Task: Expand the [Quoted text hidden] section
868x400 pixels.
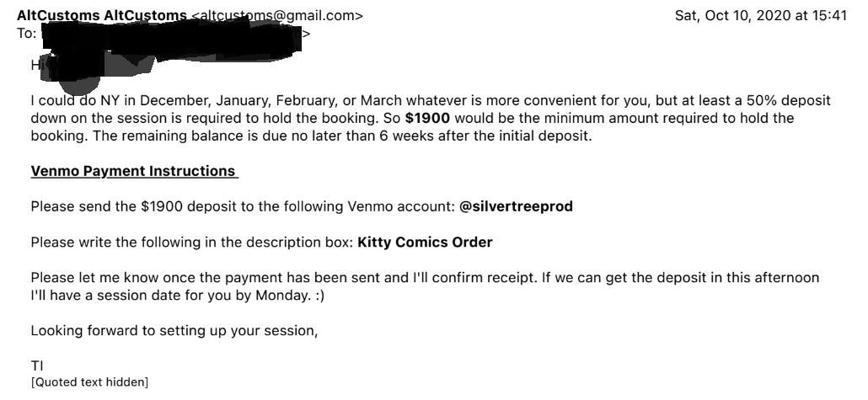Action: 89,382
